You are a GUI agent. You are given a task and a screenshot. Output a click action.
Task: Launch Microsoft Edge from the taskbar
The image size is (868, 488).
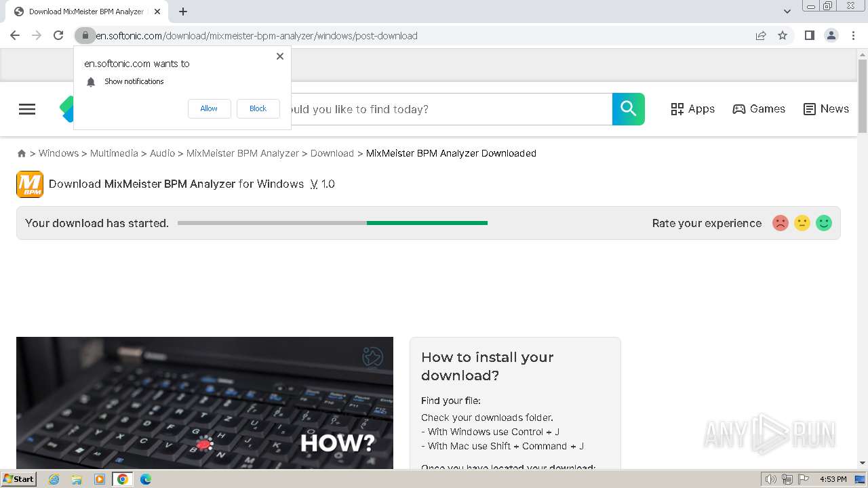point(146,479)
